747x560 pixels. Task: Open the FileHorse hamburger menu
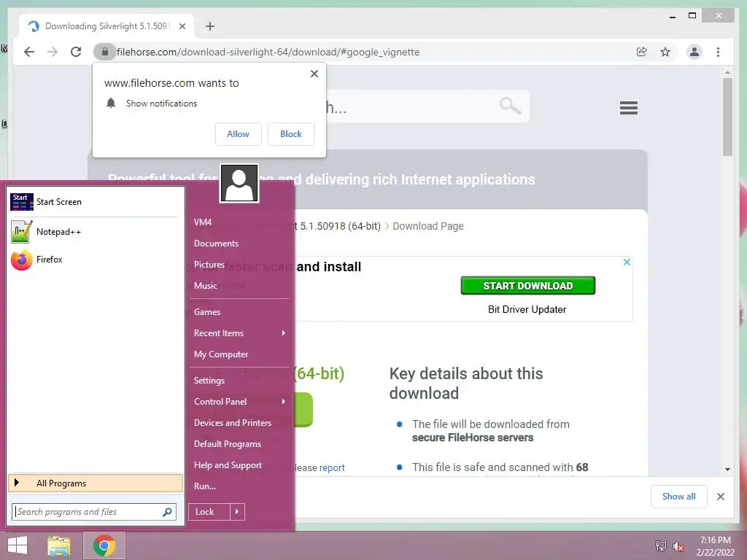tap(628, 108)
